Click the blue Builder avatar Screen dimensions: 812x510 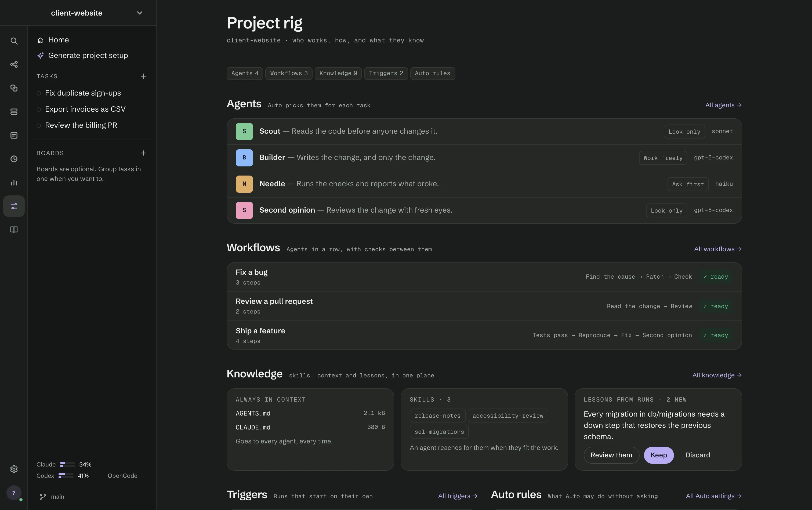tap(244, 158)
